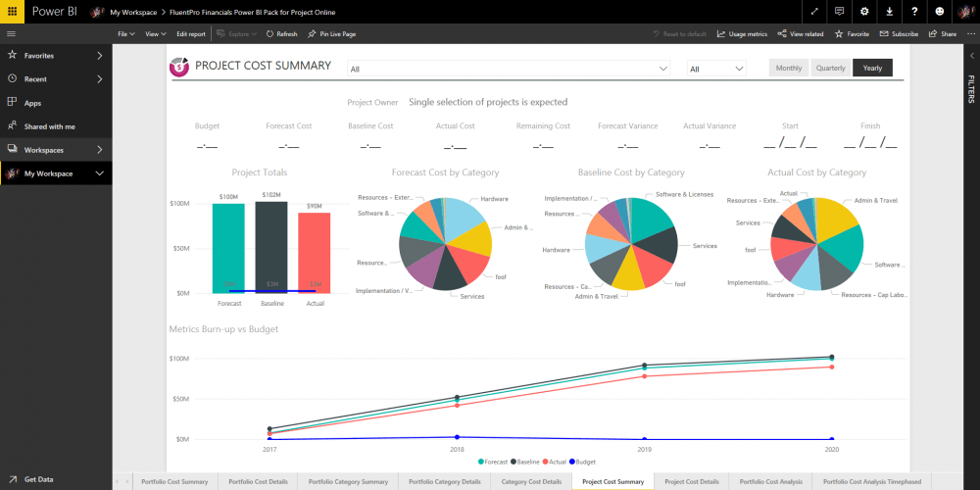This screenshot has width=980, height=490.
Task: Open the help question mark icon
Action: point(914,12)
